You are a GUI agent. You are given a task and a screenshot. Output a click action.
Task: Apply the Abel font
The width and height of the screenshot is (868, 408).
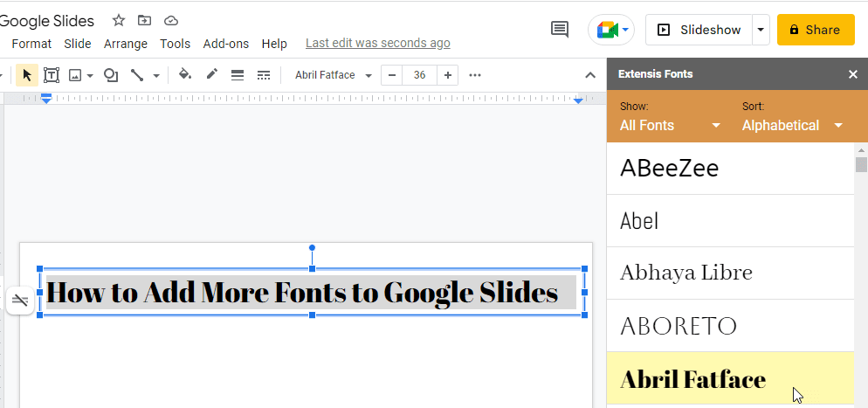(730, 221)
